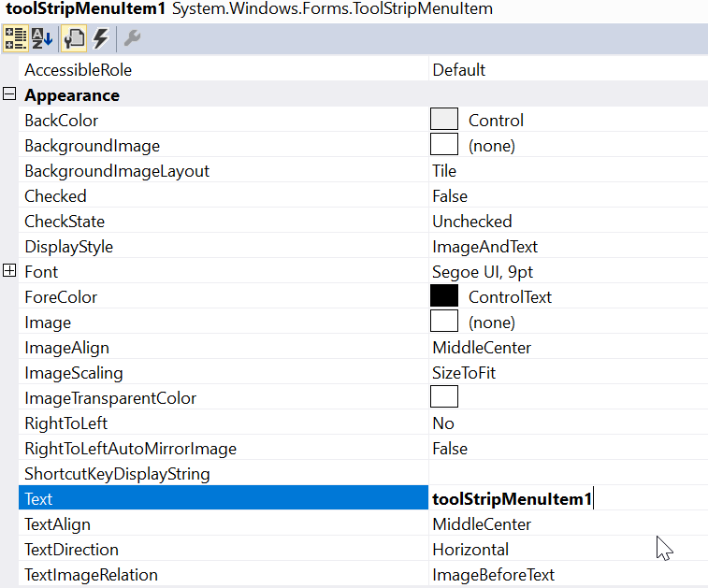Select the AccessibleRole property row
708x588 pixels.
pos(79,70)
